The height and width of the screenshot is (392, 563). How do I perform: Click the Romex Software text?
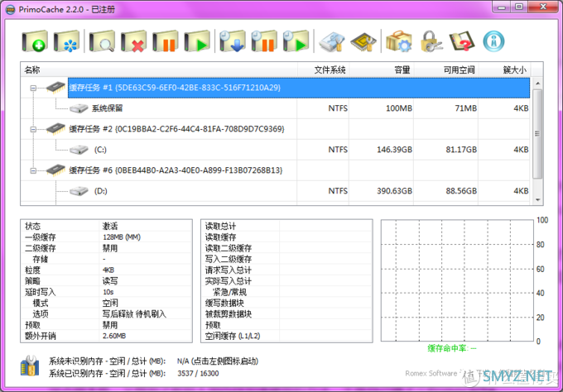431,373
